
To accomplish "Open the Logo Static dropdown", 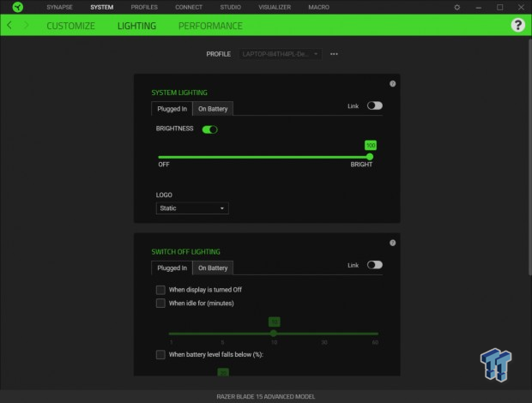I will pos(192,208).
